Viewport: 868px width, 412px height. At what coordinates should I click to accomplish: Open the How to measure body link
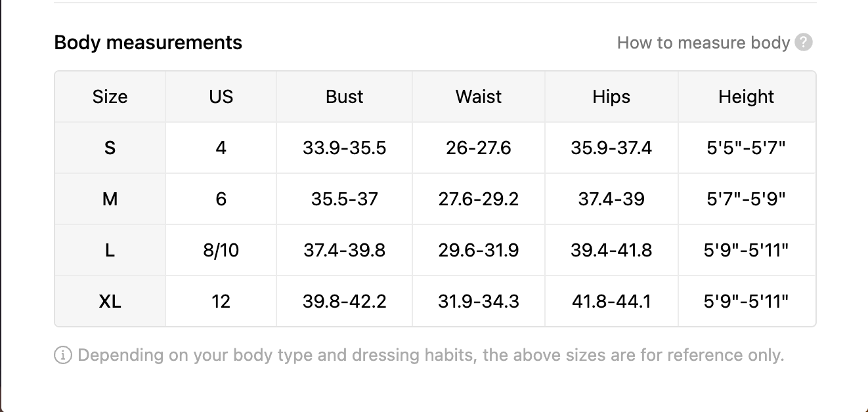pos(703,43)
